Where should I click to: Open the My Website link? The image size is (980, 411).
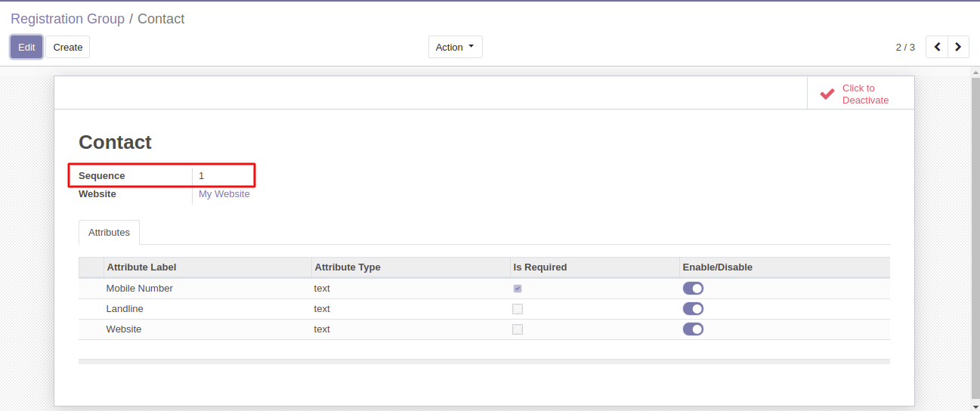[224, 194]
